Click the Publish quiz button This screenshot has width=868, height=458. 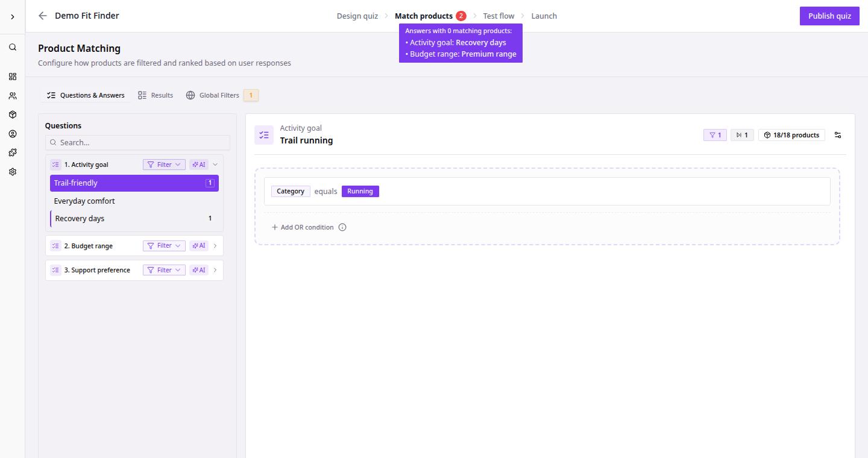point(829,16)
